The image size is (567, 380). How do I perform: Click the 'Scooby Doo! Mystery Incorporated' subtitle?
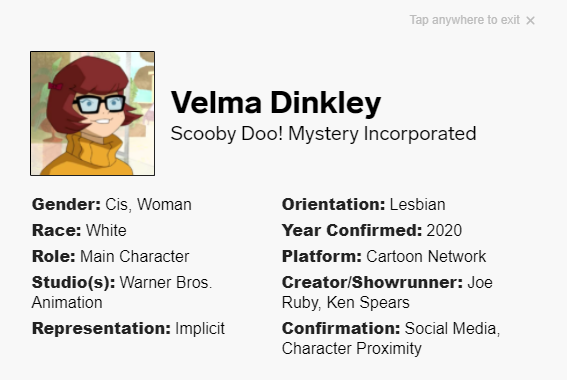[x=323, y=134]
